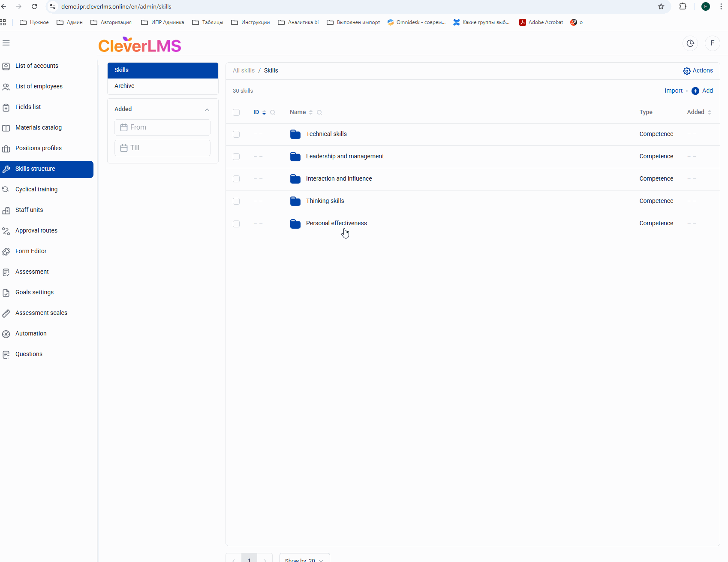Check the Personal effectiveness row checkbox
The width and height of the screenshot is (728, 562).
pyautogui.click(x=236, y=224)
